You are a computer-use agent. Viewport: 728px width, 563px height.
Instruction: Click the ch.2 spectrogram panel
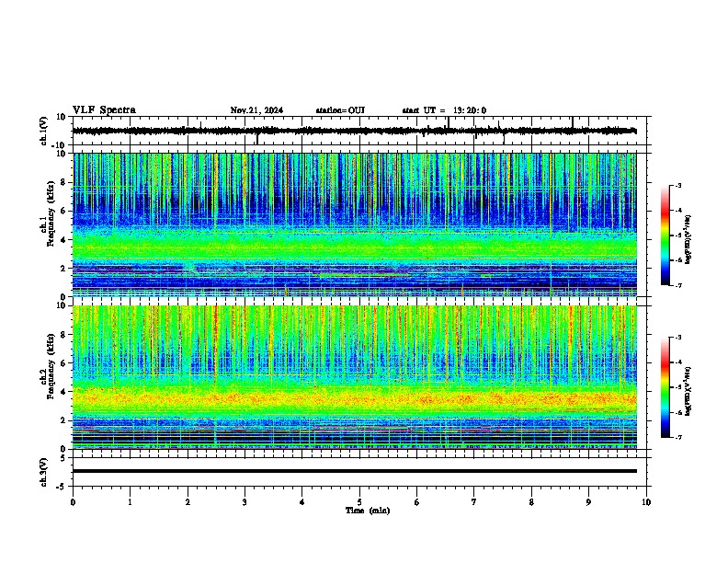click(355, 377)
